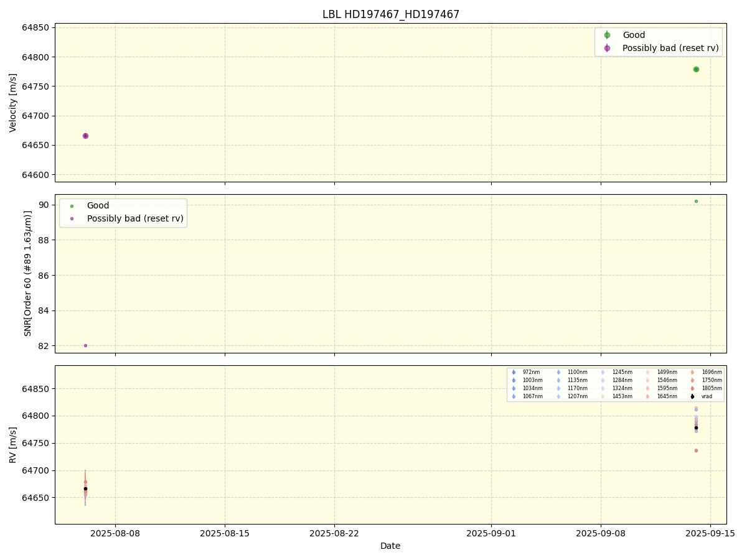Select the green Good marker in top legend
The image size is (747, 560).
point(606,35)
